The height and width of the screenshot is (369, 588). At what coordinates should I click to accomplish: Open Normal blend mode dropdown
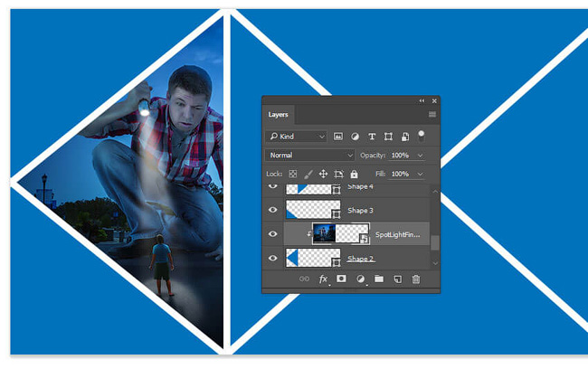point(309,156)
